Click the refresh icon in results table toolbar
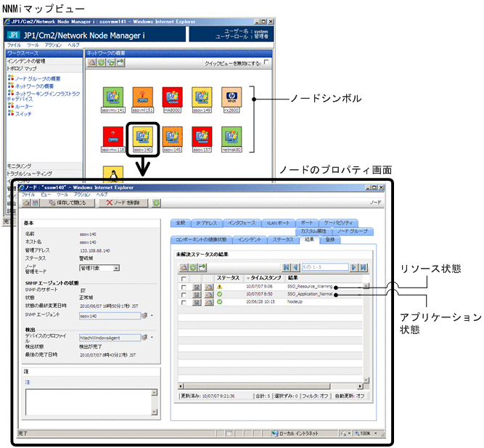This screenshot has height=448, width=484. click(x=193, y=267)
